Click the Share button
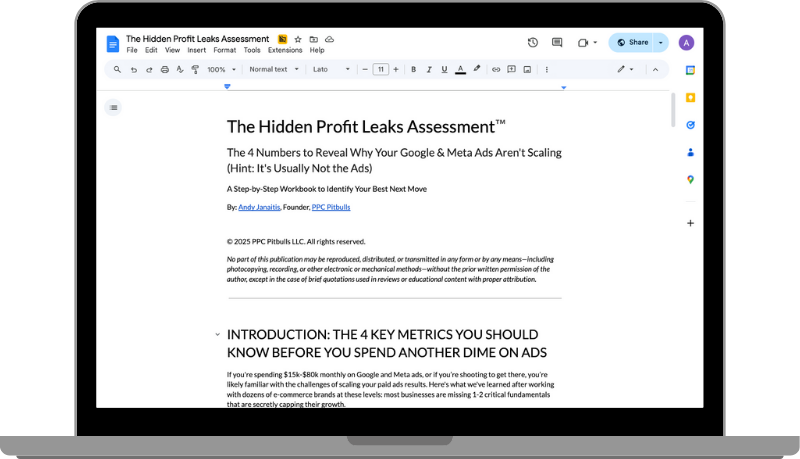 [x=632, y=42]
